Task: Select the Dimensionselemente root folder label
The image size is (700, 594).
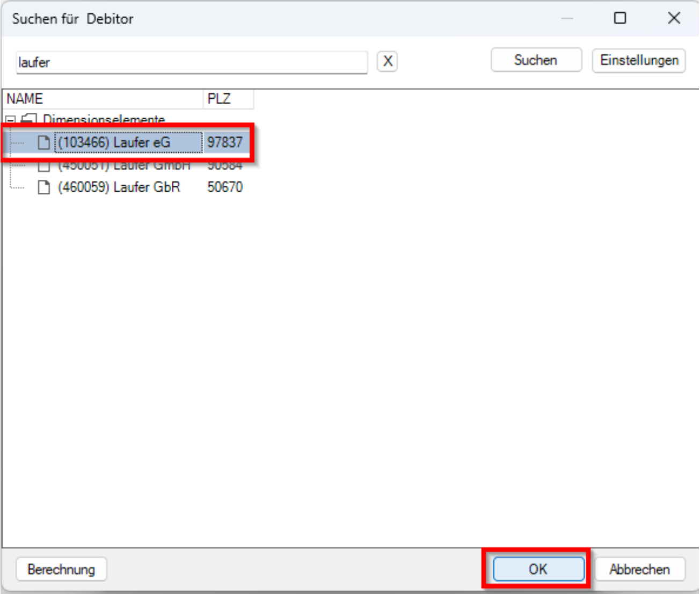Action: 104,119
